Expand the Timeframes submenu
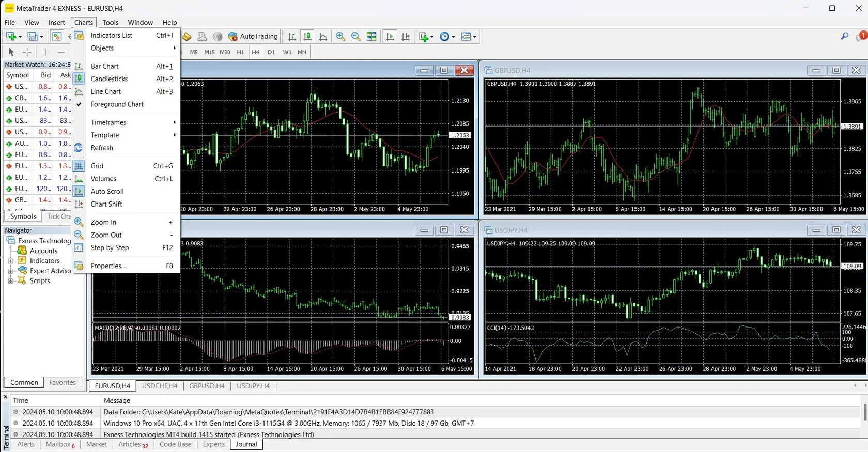This screenshot has width=868, height=452. click(x=126, y=122)
